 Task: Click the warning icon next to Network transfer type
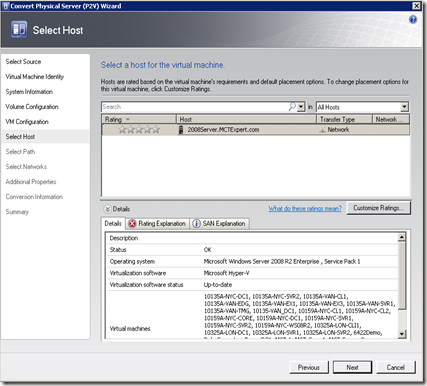click(x=322, y=130)
